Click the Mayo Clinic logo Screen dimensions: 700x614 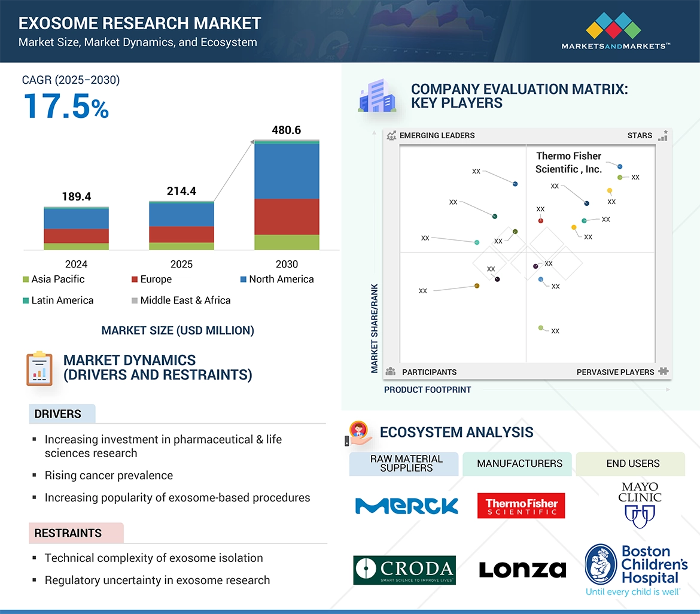coord(640,505)
